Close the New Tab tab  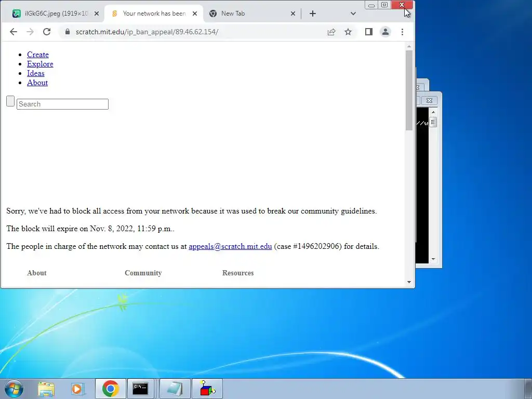293,14
